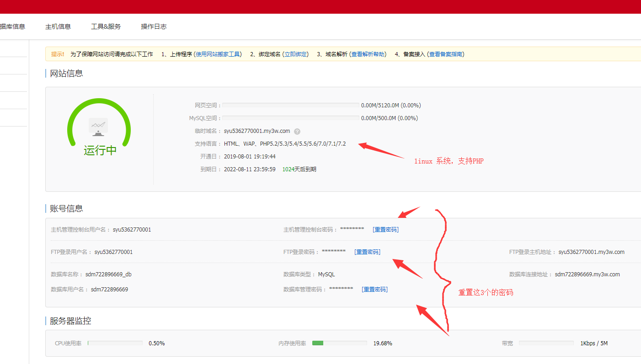Viewport: 641px width, 364px height.
Task: Click 重置密码 next to 主机管理控制台密码
Action: coord(385,229)
